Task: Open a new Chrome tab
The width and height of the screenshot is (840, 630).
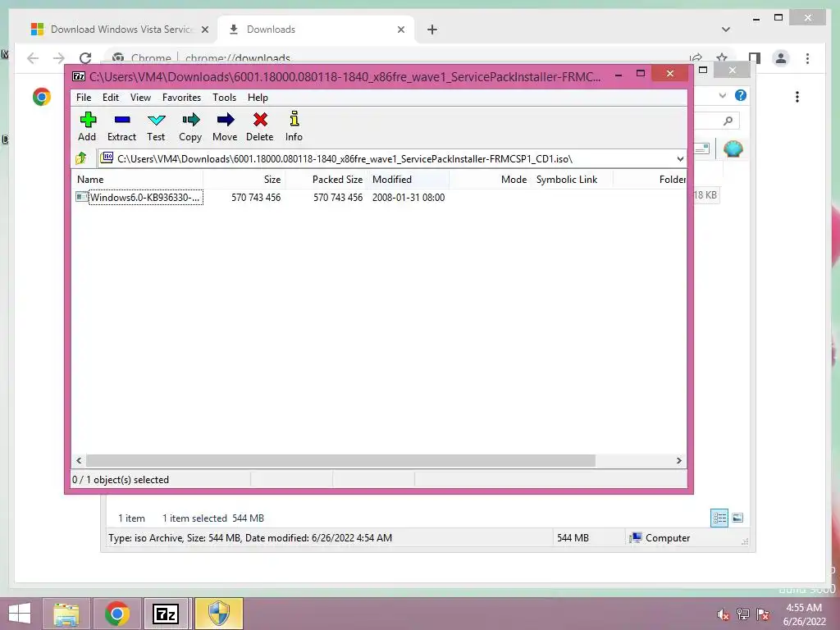Action: pos(432,30)
